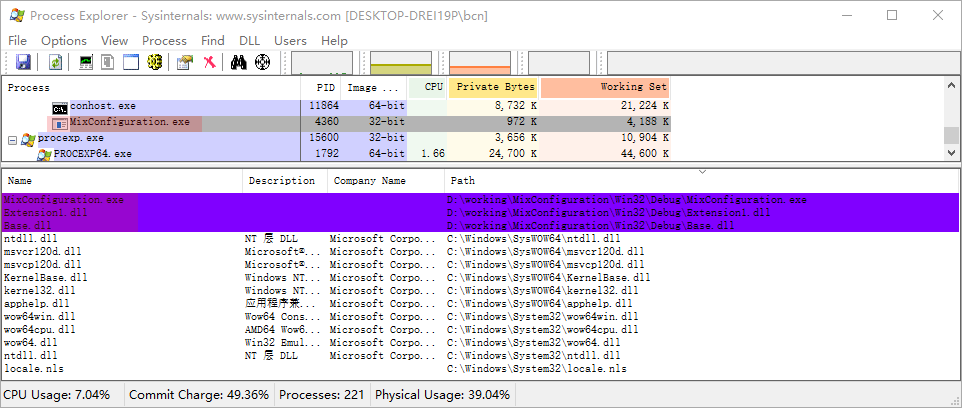Select the MixConfiguration.exe process row
The height and width of the screenshot is (408, 962).
[x=337, y=123]
